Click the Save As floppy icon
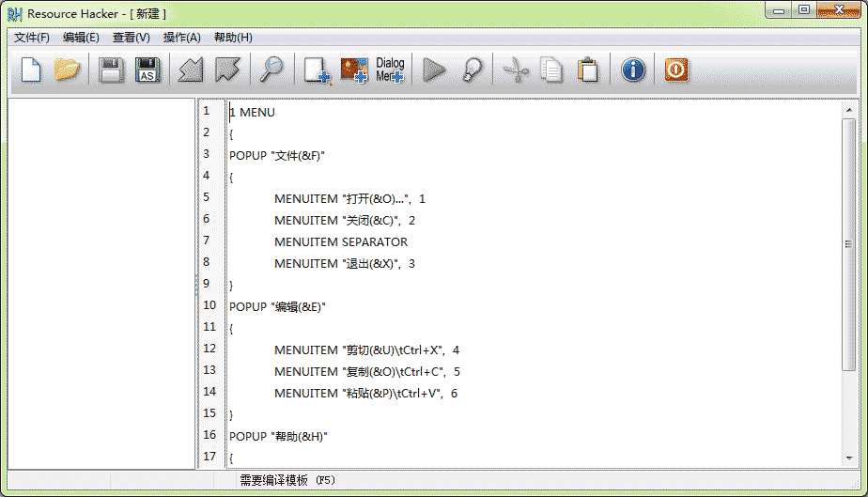Screen dimensions: 868x497 coord(147,70)
